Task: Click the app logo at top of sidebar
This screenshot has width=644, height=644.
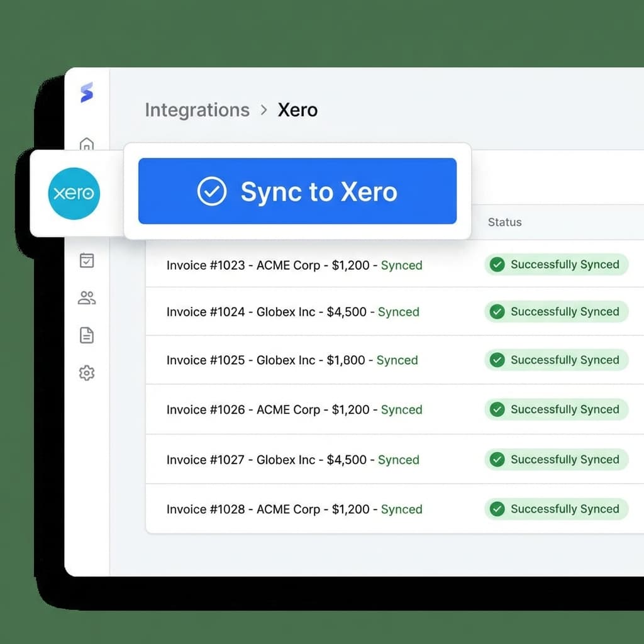Action: point(86,92)
